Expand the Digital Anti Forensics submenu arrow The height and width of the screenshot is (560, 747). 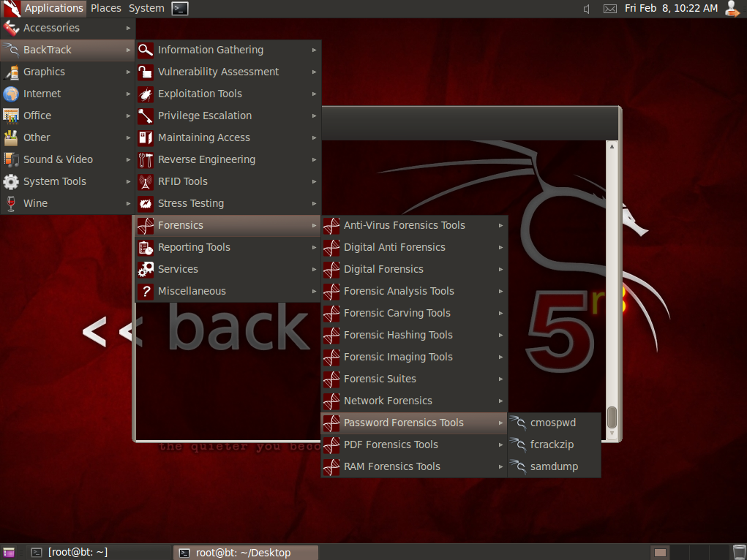click(x=500, y=247)
